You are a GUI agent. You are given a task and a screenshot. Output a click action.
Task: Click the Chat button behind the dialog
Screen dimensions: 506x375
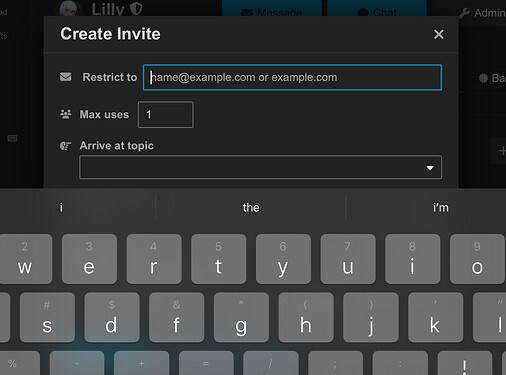click(x=377, y=8)
